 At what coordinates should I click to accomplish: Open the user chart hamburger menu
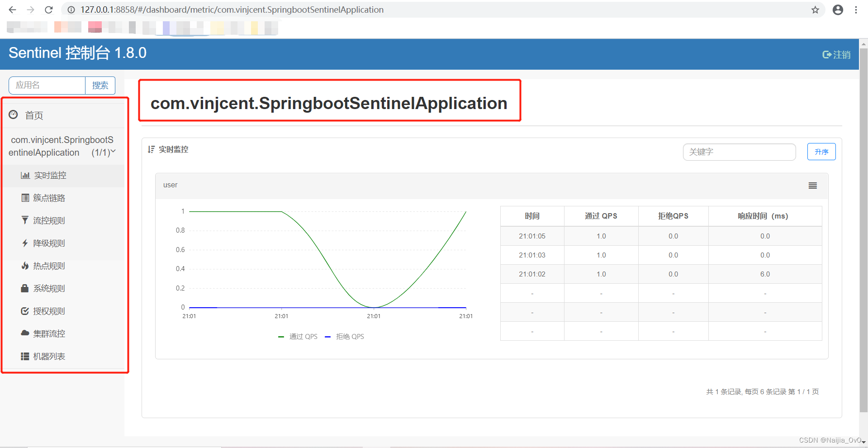click(813, 186)
